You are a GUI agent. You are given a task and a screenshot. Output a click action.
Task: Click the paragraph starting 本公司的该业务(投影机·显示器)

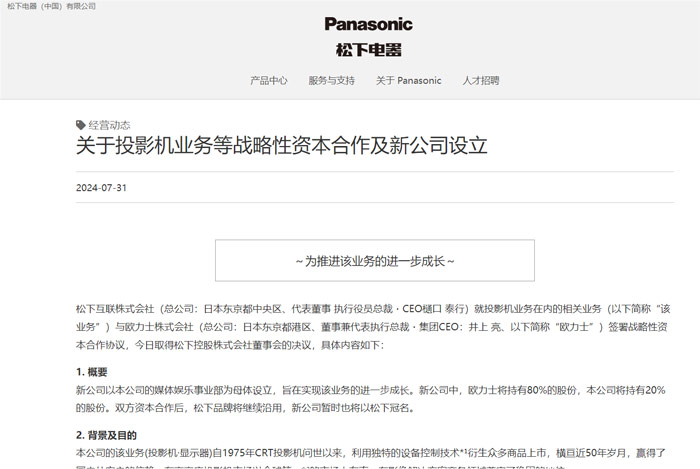(x=371, y=453)
